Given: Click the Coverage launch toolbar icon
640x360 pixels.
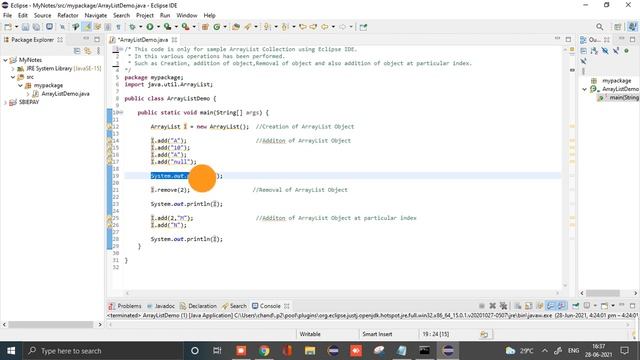Looking at the screenshot, I should pos(167,27).
